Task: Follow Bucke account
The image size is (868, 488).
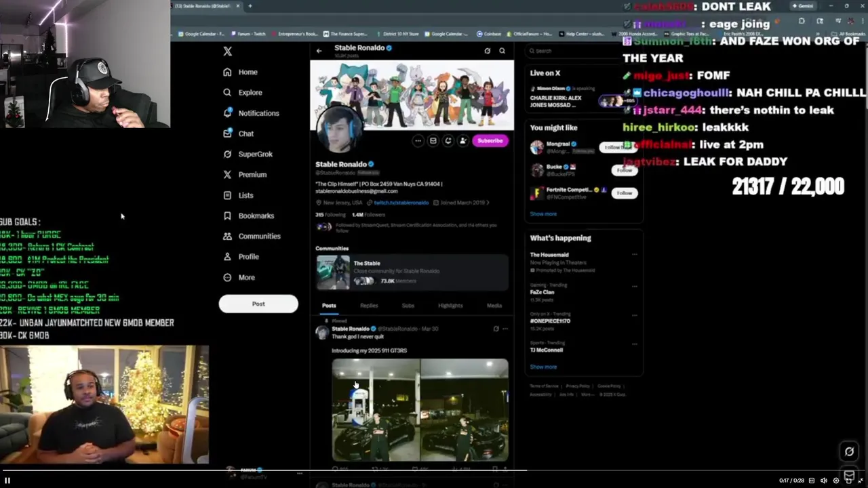Action: coord(624,170)
